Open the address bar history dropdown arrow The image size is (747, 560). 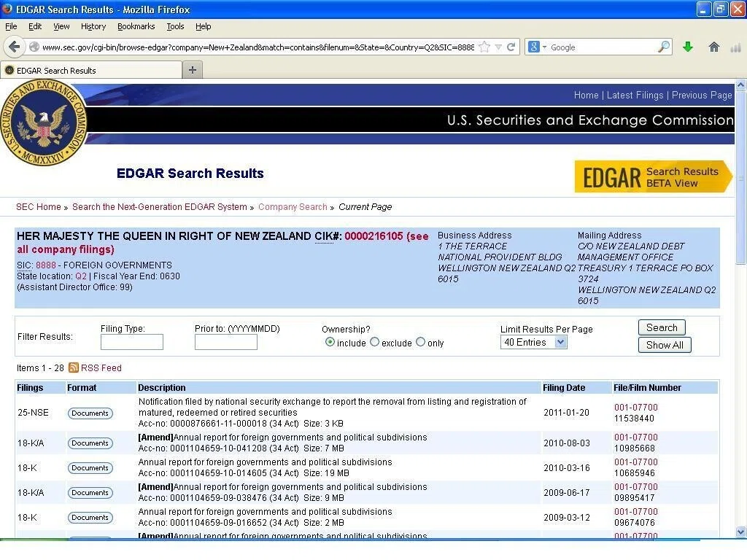pos(498,47)
